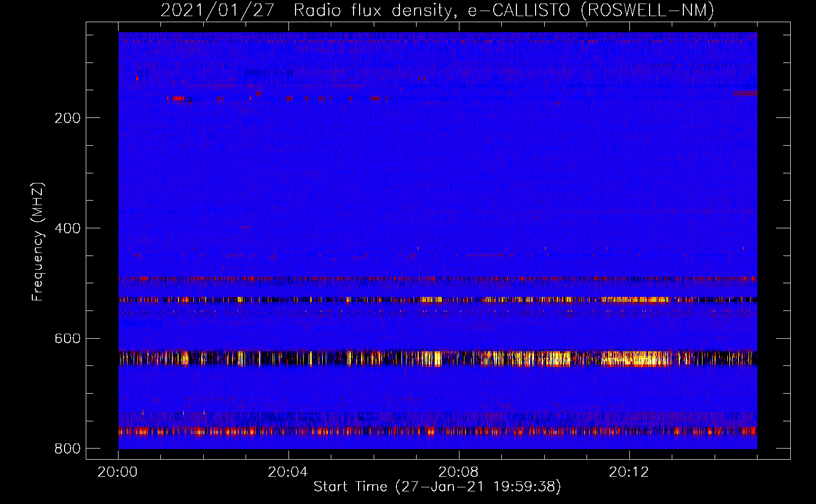The height and width of the screenshot is (504, 816).
Task: Select the 600 frequency tick label
Action: (68, 338)
